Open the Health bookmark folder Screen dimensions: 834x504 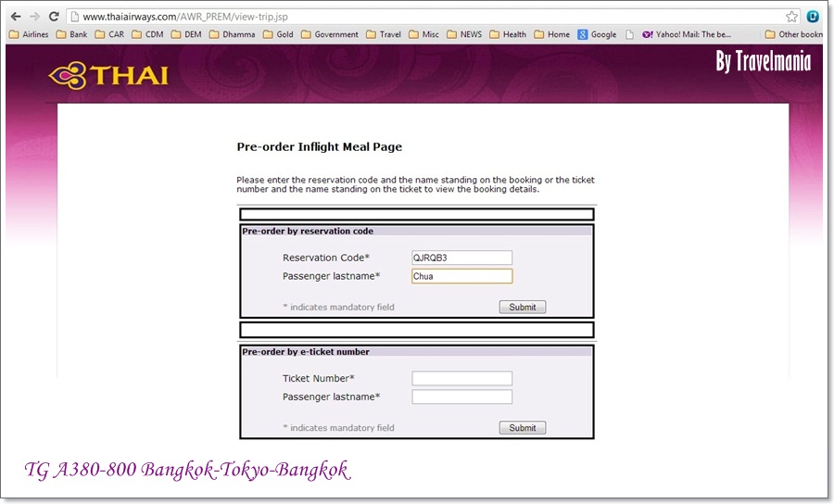(x=508, y=34)
